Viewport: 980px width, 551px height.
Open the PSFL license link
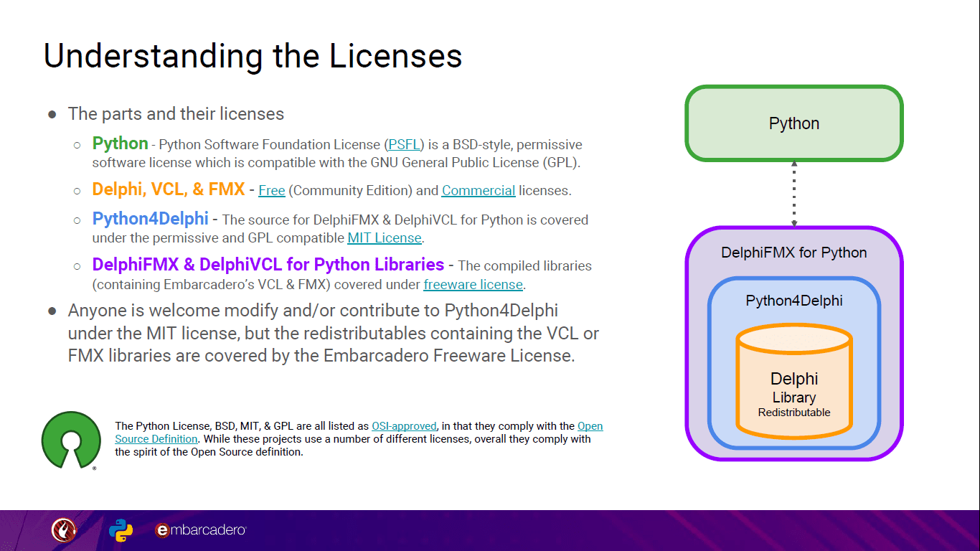[x=405, y=145]
